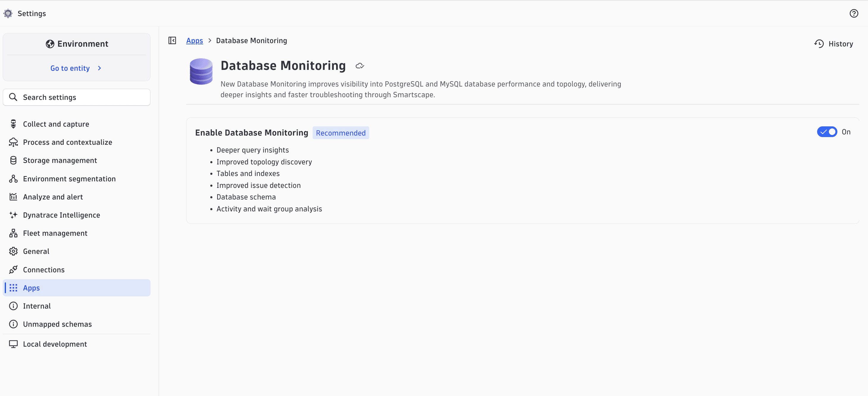
Task: Click the Recommended badge
Action: tap(341, 133)
